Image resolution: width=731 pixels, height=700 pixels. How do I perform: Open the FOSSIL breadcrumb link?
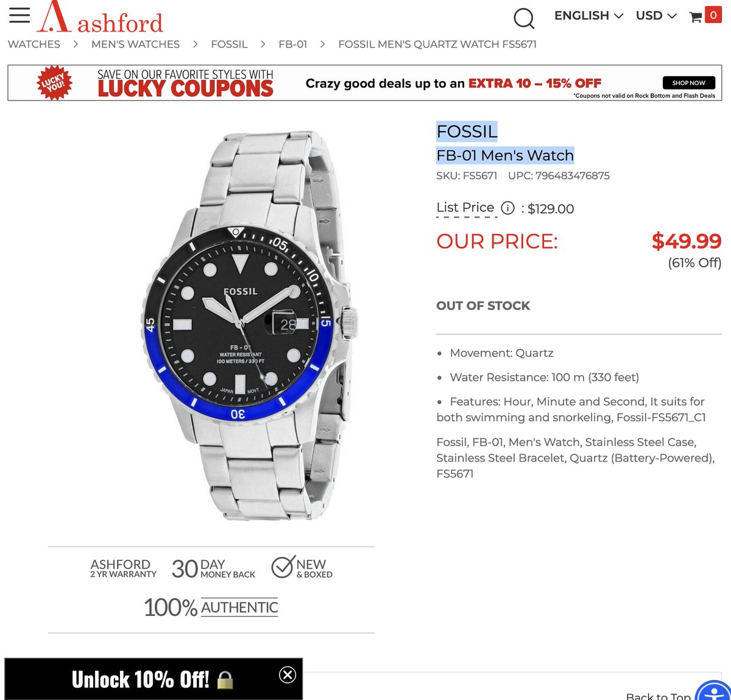click(229, 44)
